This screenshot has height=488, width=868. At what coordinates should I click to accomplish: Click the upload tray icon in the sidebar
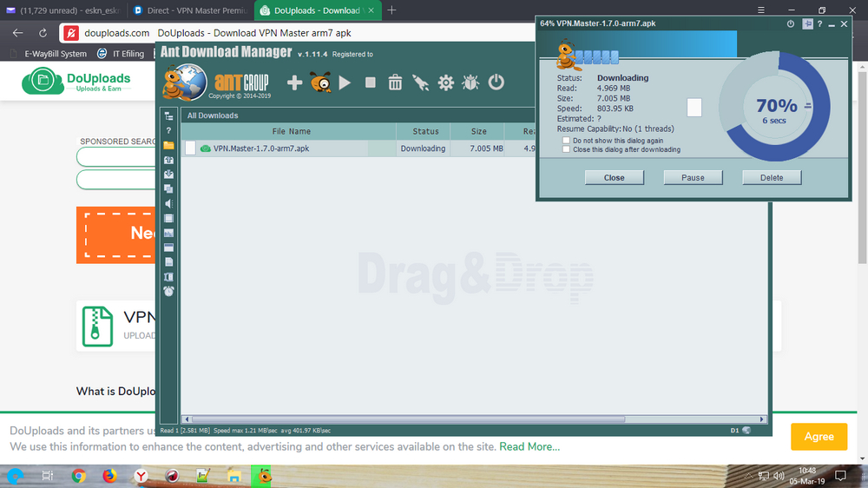(169, 160)
